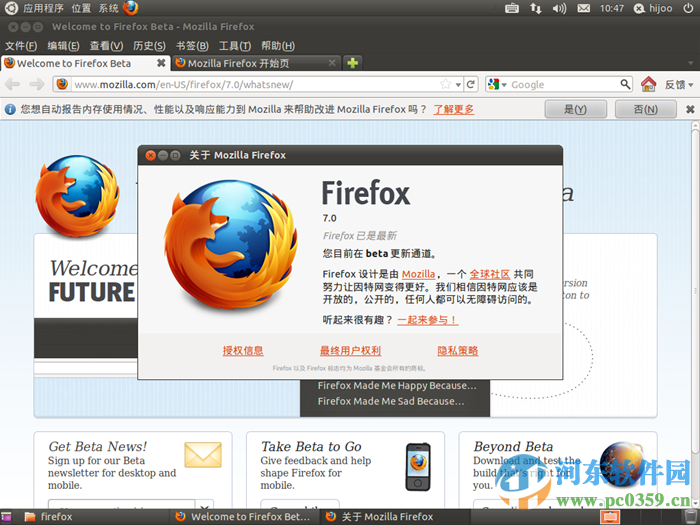Screen dimensions: 700x525
Task: Click the search magnifier icon
Action: coord(625,84)
